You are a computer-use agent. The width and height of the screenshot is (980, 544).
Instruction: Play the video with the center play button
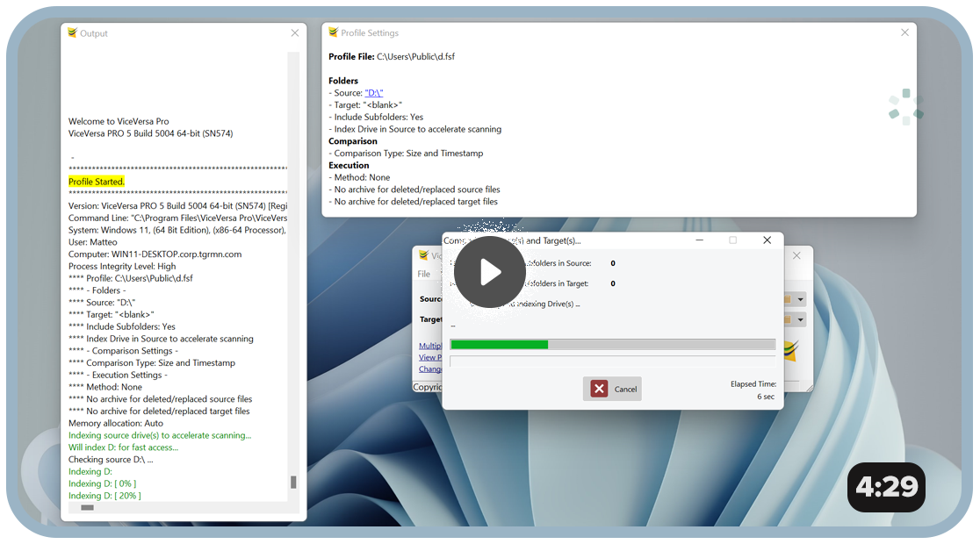(x=489, y=272)
